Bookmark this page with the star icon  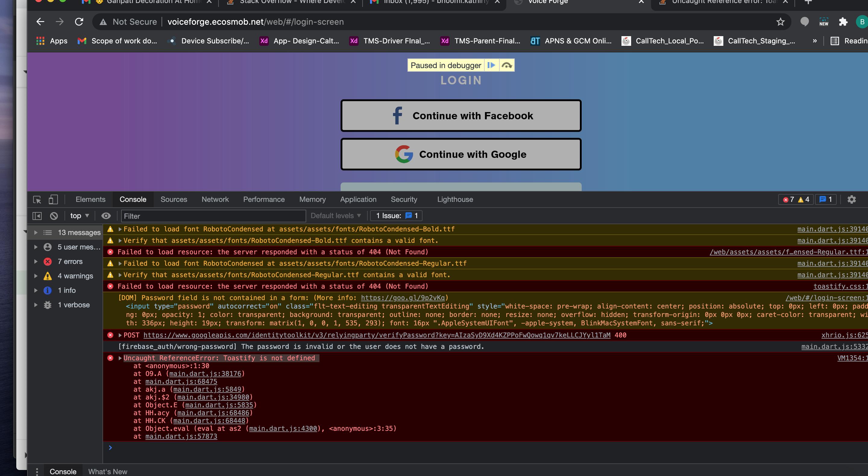point(780,22)
